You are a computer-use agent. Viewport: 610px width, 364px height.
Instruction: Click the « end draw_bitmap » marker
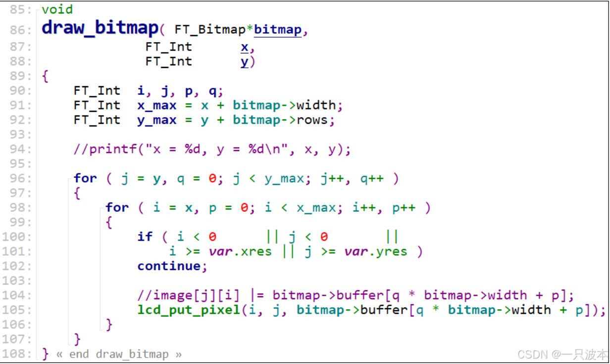pyautogui.click(x=119, y=354)
